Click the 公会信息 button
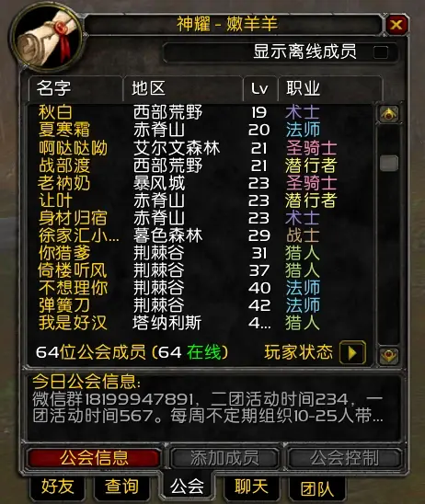The width and height of the screenshot is (425, 504). click(94, 458)
